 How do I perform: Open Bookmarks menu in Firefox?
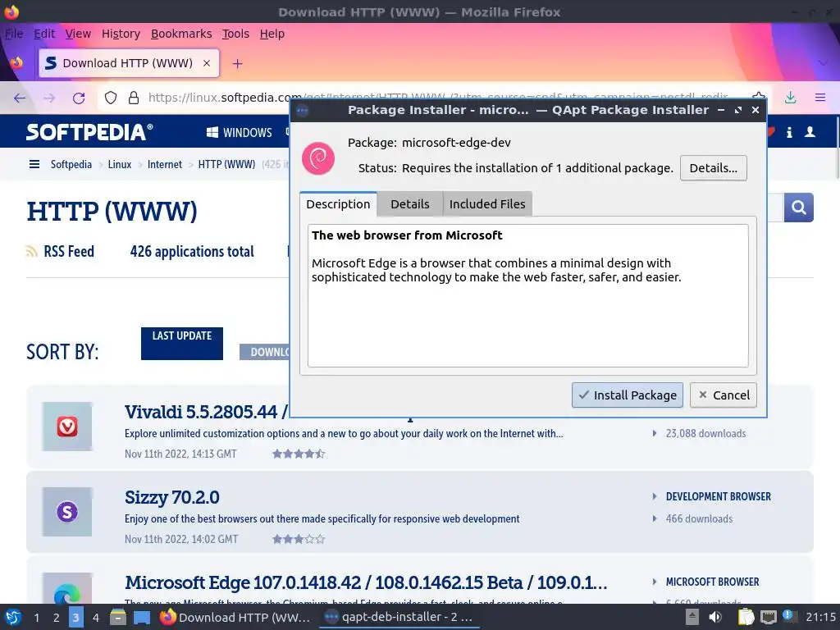click(x=181, y=34)
